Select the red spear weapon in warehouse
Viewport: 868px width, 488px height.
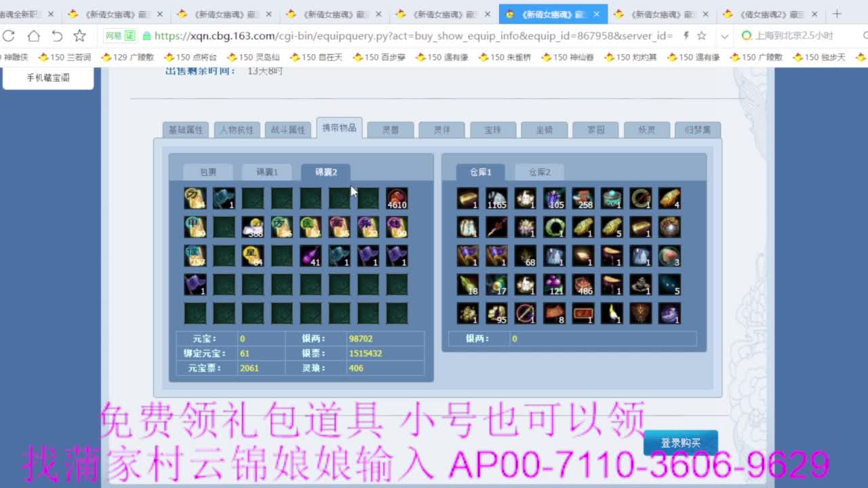(496, 227)
